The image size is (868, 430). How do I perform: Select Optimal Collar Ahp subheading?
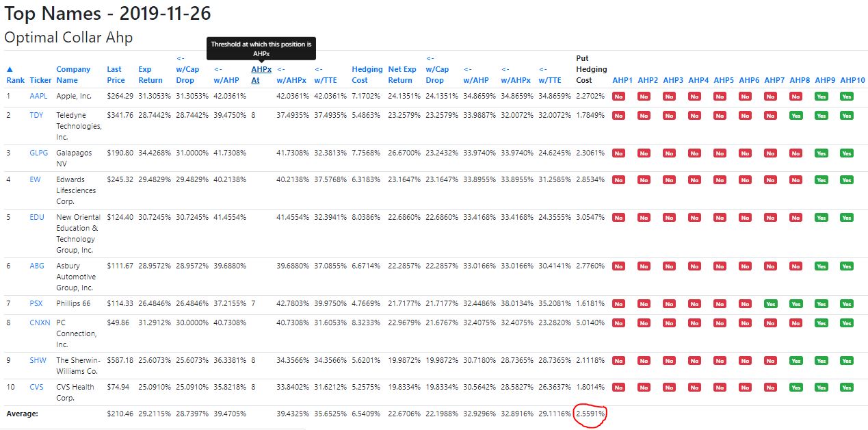click(x=68, y=38)
